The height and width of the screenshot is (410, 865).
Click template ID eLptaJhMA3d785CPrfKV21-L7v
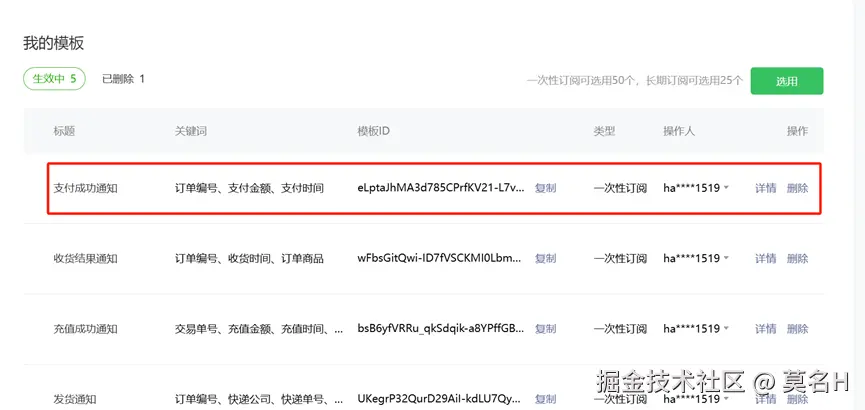pos(441,188)
